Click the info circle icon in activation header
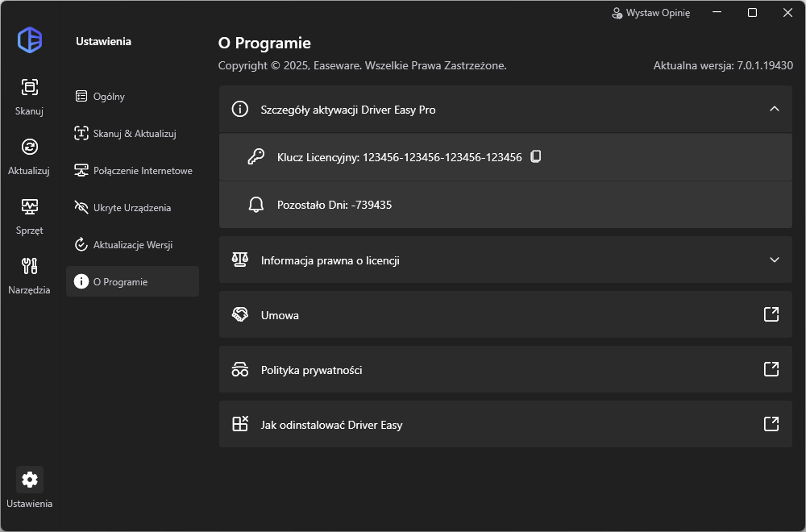 [x=240, y=109]
